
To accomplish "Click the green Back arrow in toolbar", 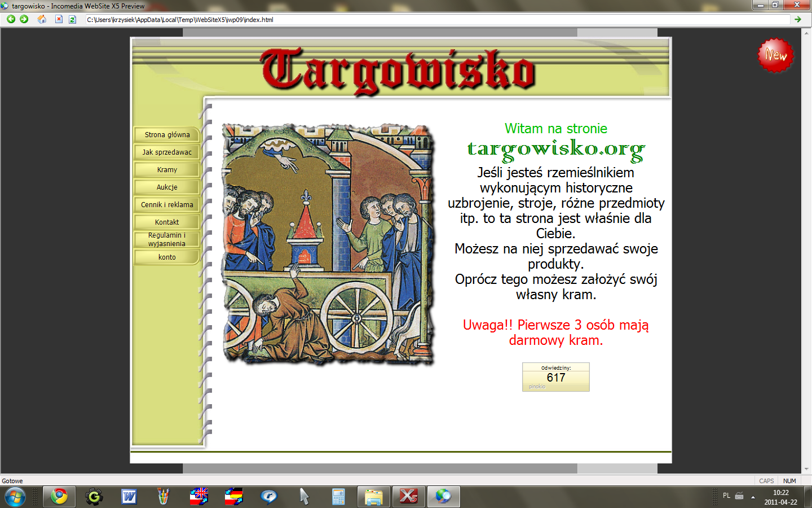I will tap(11, 19).
